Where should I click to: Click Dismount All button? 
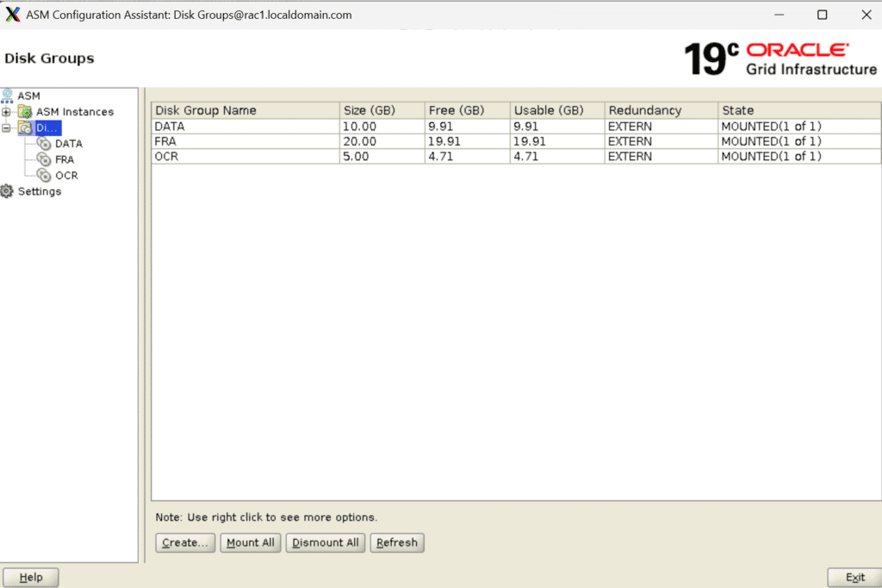tap(326, 542)
